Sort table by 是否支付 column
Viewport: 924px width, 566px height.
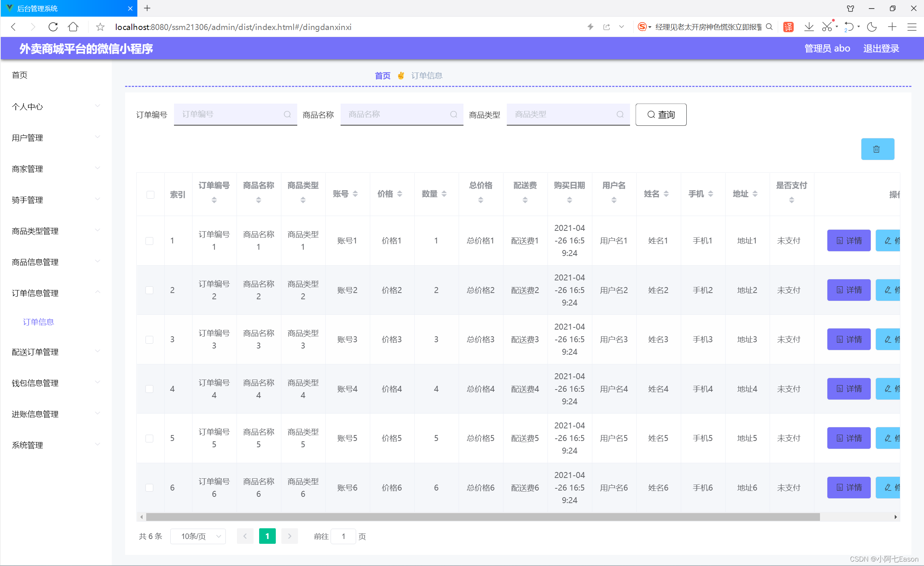791,200
